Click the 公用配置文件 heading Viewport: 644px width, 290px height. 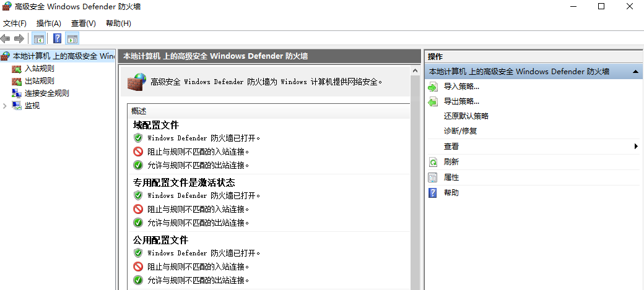pyautogui.click(x=160, y=240)
